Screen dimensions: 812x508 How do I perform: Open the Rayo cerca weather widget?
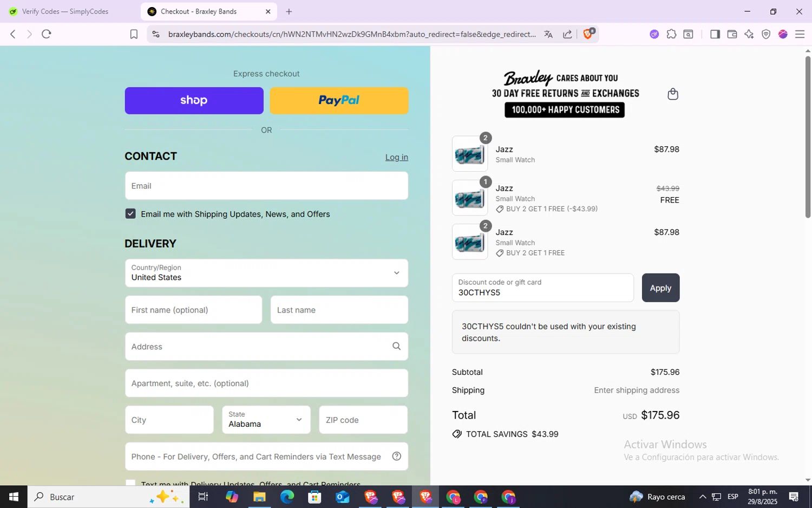point(657,497)
